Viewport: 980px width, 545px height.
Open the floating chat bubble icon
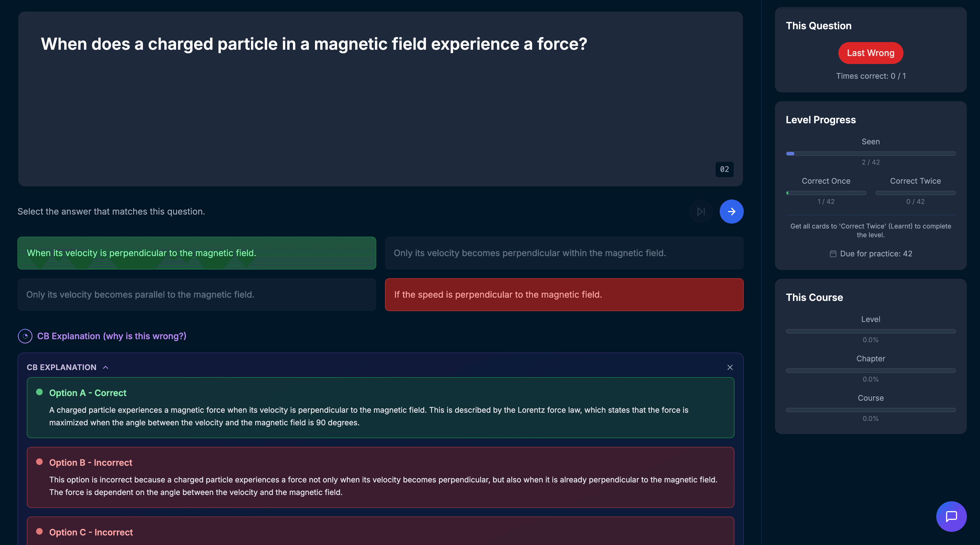(x=951, y=516)
